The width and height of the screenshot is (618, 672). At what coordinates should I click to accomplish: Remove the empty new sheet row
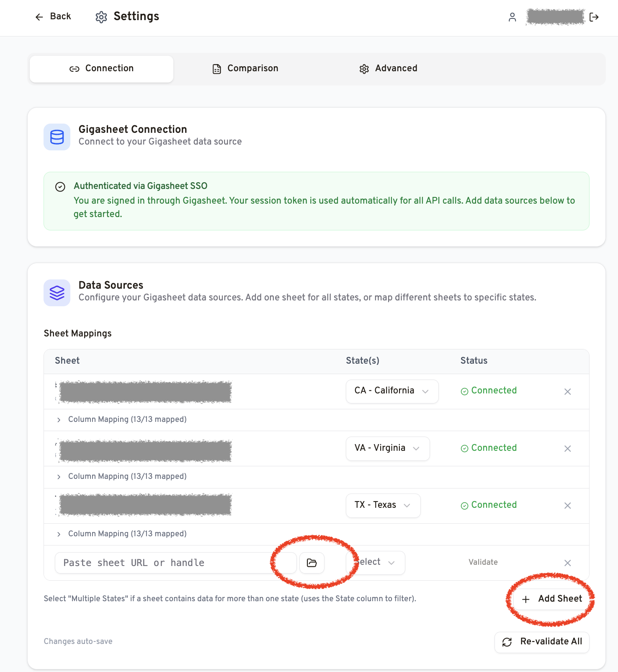(x=567, y=563)
